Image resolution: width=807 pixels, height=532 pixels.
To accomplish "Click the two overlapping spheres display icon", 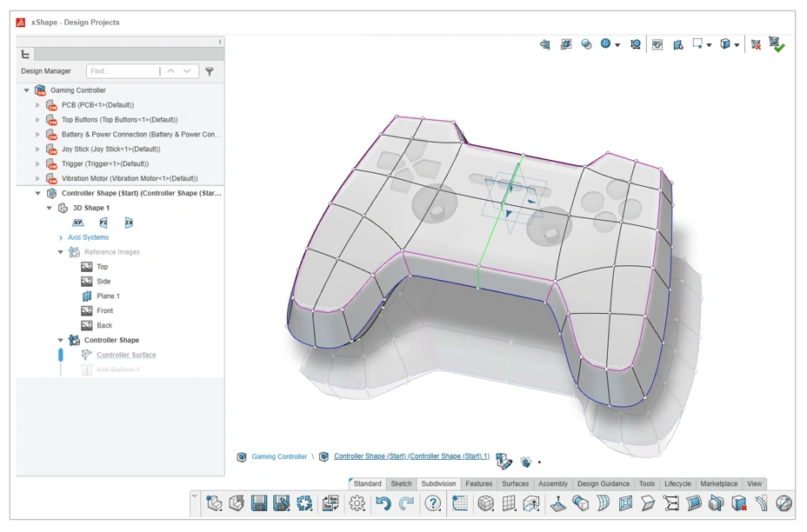I will point(586,44).
